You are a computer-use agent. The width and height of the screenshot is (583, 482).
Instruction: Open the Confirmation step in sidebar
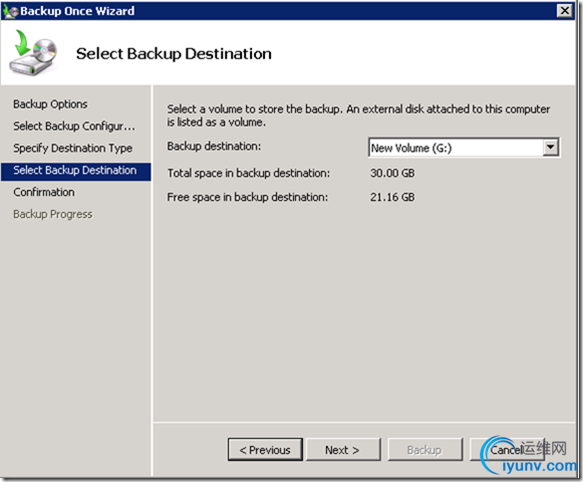pyautogui.click(x=44, y=192)
